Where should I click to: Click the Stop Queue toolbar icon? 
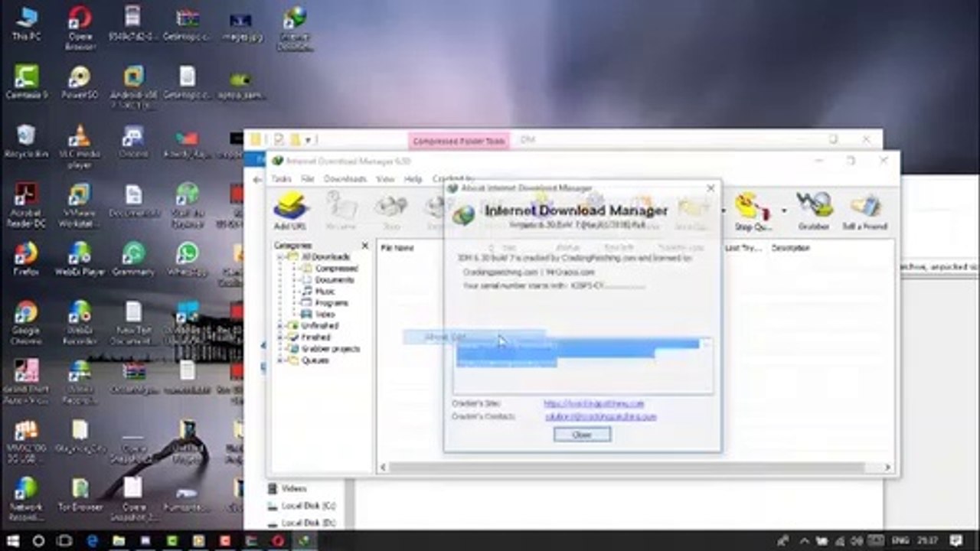(x=753, y=210)
